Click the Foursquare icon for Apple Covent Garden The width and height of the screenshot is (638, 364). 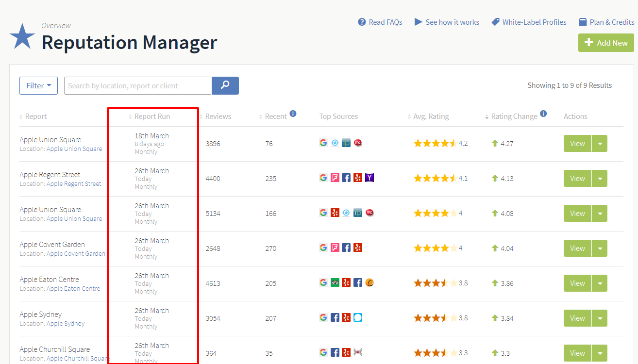tap(335, 248)
